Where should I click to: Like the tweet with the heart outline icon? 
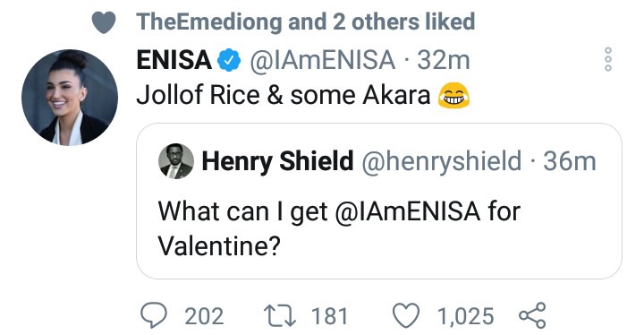coord(406,315)
